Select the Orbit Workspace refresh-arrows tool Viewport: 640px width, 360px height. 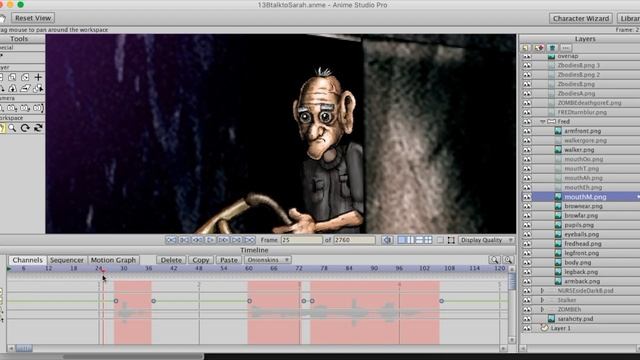click(x=38, y=128)
